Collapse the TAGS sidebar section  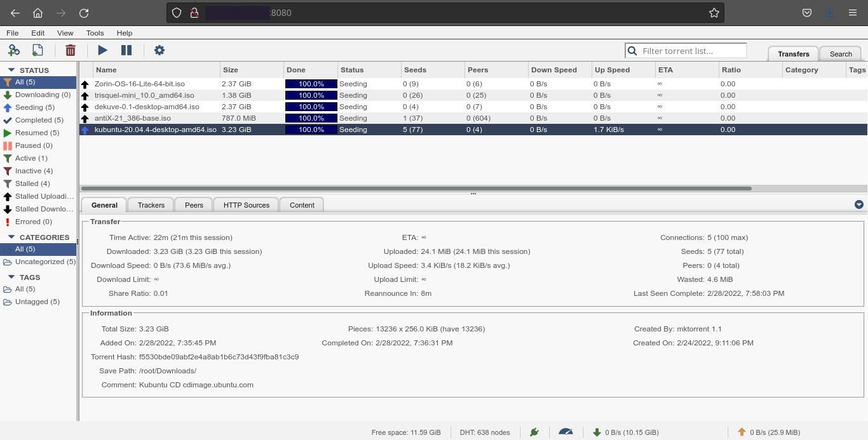[x=11, y=277]
